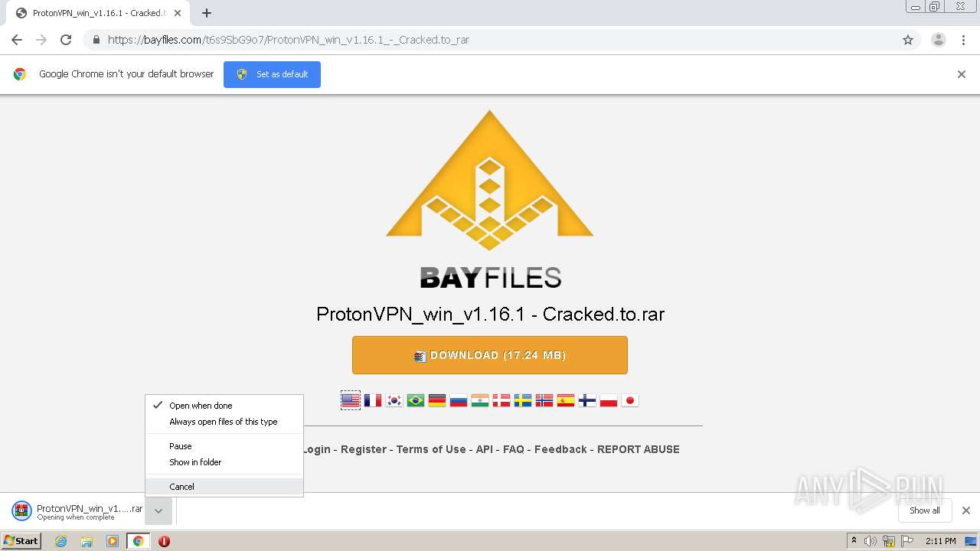The width and height of the screenshot is (980, 551).
Task: Open Internet Explorer from the taskbar
Action: pos(60,541)
